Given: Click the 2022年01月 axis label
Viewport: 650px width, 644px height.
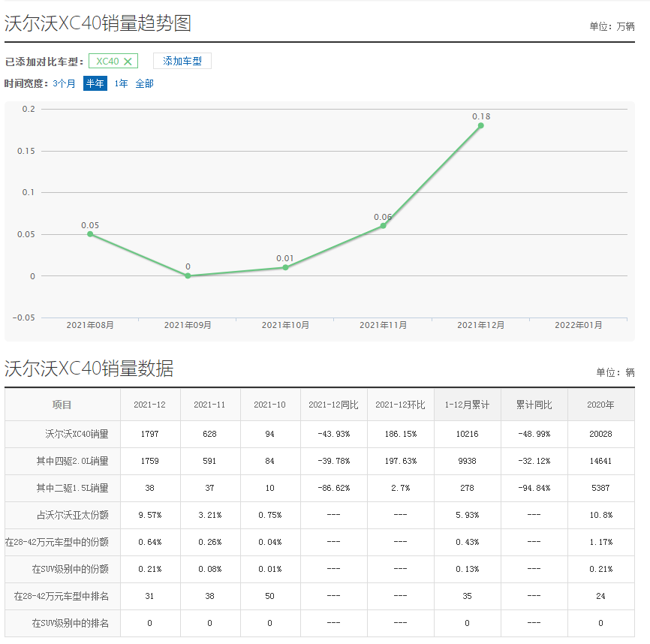Looking at the screenshot, I should tap(578, 325).
